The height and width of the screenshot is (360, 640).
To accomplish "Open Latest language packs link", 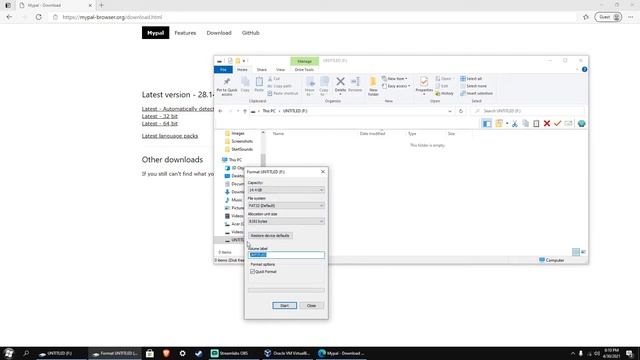I will pos(170,136).
